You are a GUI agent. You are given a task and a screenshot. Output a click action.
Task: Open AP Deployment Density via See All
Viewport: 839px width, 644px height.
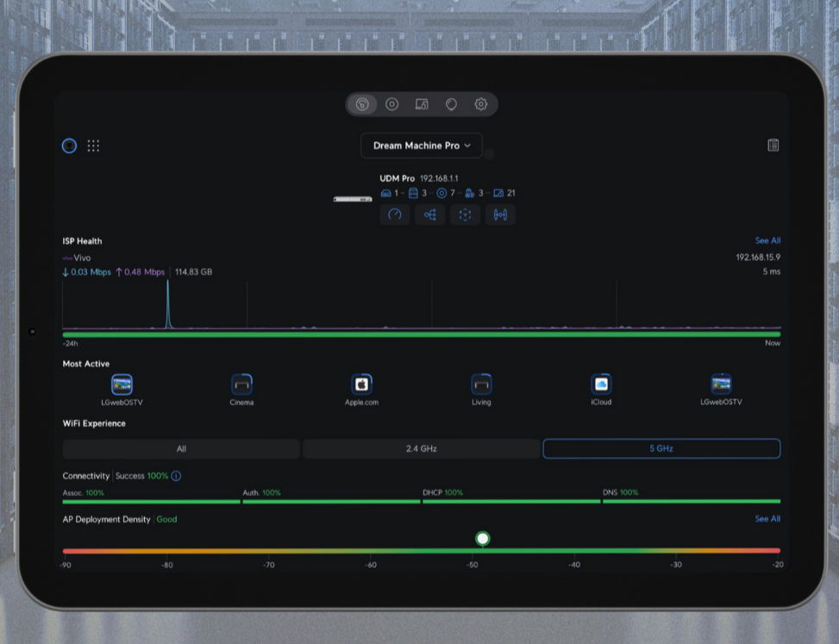coord(766,519)
